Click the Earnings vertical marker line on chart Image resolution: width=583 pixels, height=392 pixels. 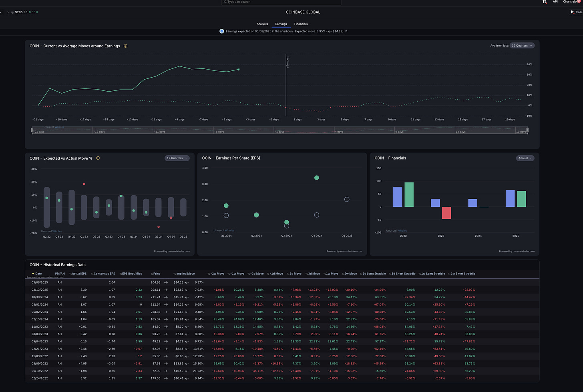pos(285,85)
